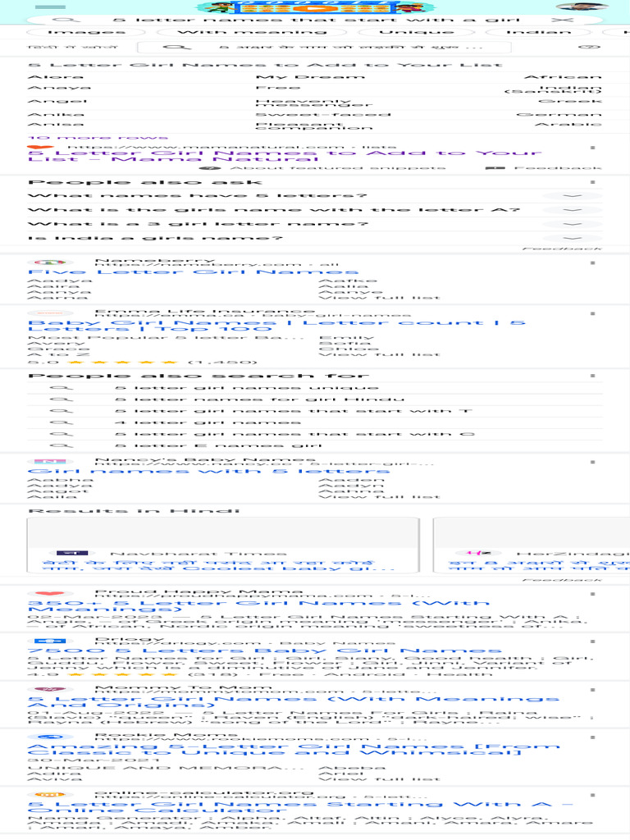This screenshot has width=630, height=840.
Task: Click View full list in Nancy's result
Action: 379,497
